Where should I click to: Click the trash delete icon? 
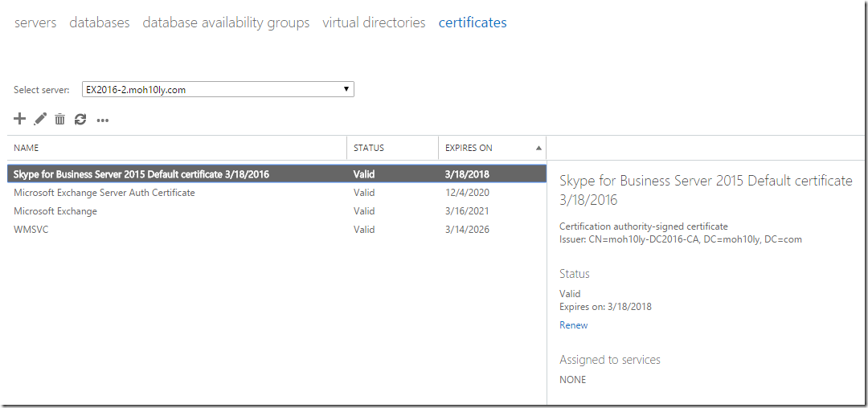(59, 119)
